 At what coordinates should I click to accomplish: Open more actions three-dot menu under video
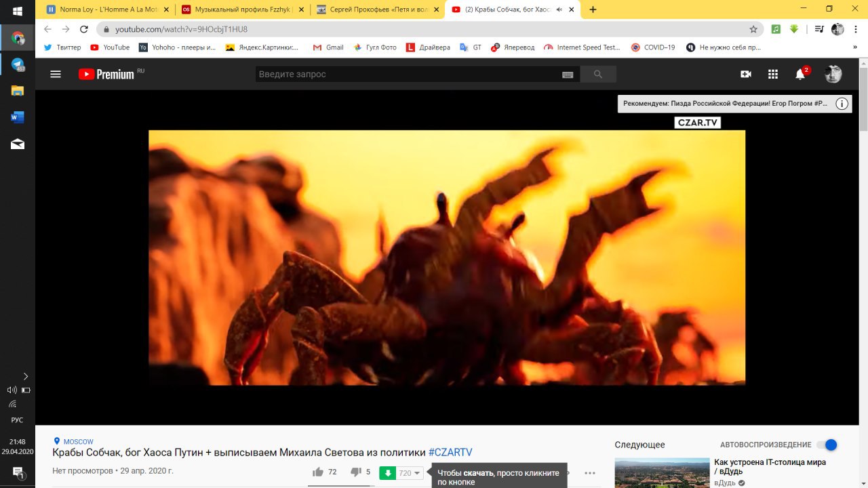(590, 473)
